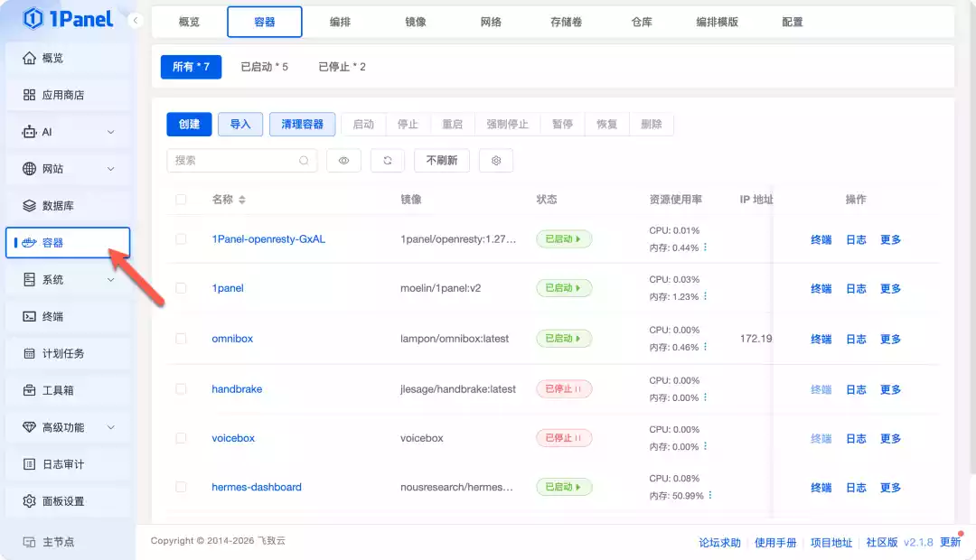Screen dimensions: 976x560
Task: Check the select-all checkbox in table header
Action: tap(180, 199)
